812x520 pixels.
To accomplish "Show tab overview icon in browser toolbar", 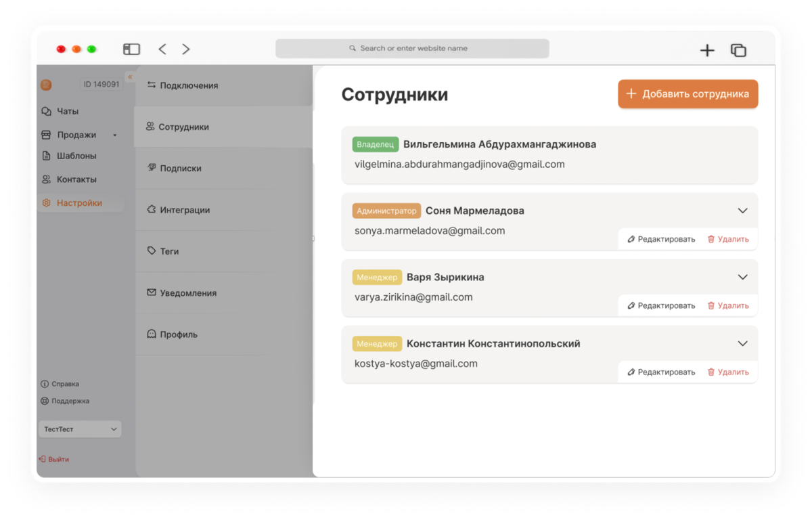I will pyautogui.click(x=738, y=50).
